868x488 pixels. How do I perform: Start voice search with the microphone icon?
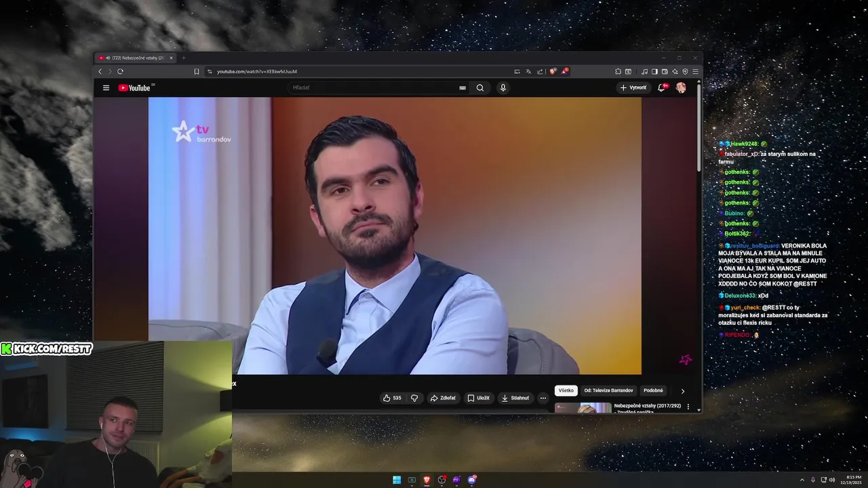click(502, 87)
